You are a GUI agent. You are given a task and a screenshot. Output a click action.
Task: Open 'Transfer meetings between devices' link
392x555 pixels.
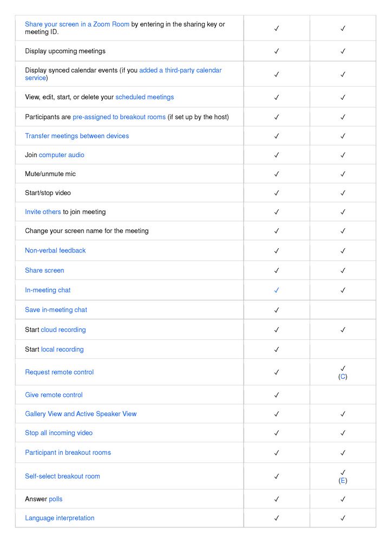point(77,136)
